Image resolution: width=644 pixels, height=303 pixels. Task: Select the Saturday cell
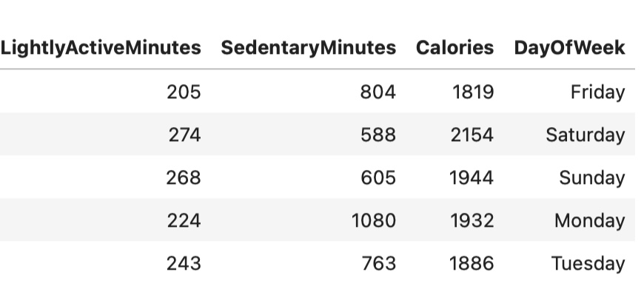pos(585,135)
